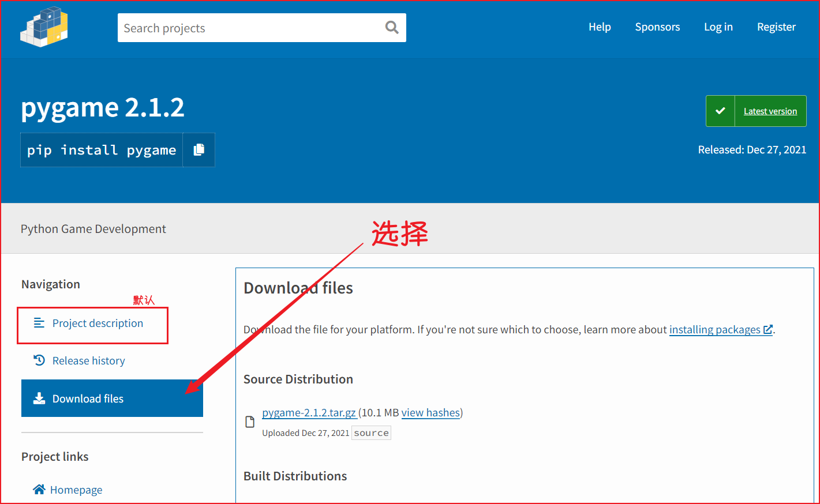Open the Register page
This screenshot has height=504, width=820.
coord(776,27)
